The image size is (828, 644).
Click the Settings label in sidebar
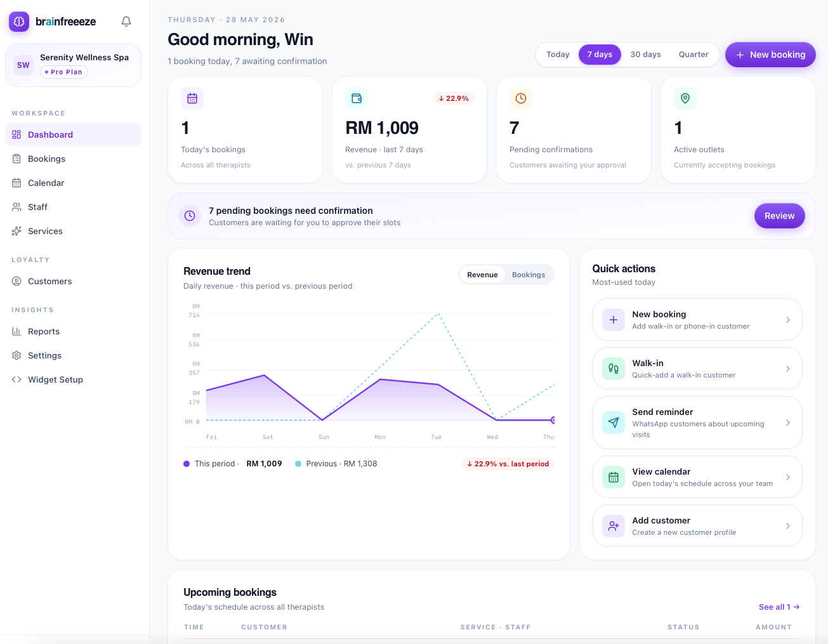[x=45, y=355]
